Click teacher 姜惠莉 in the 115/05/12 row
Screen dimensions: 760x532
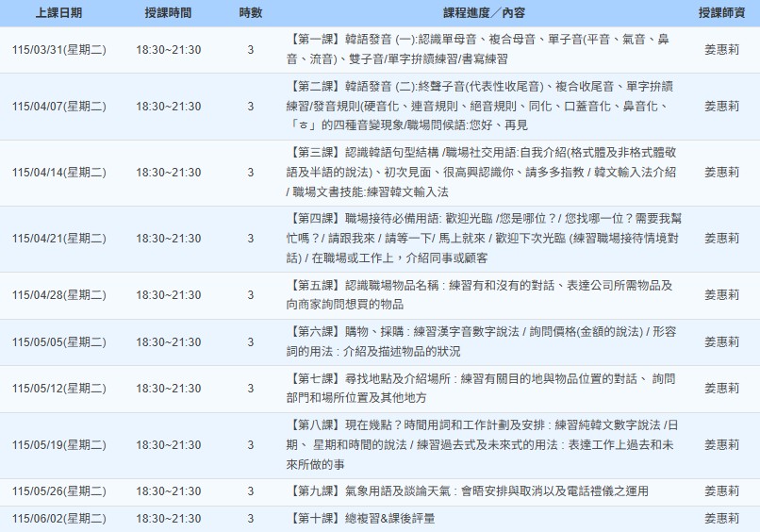click(721, 389)
